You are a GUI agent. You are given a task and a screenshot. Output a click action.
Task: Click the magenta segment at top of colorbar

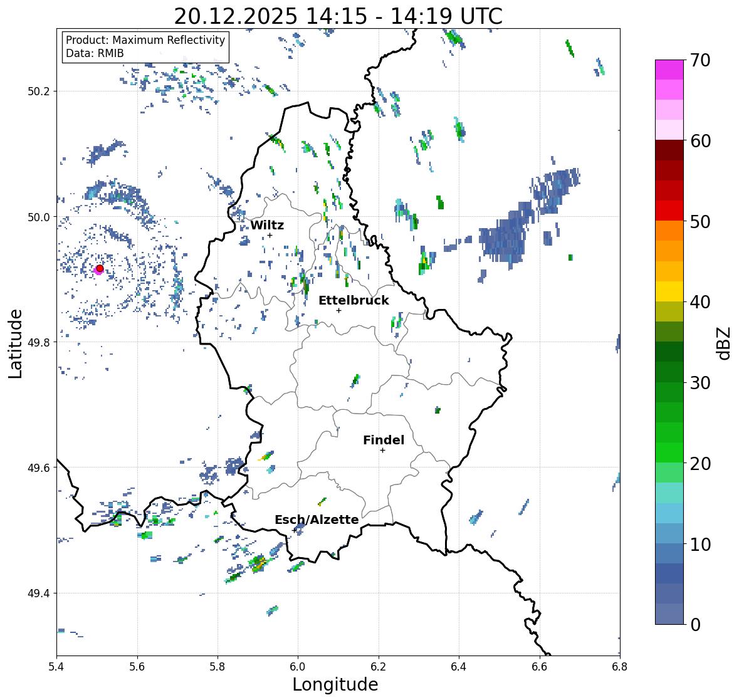click(669, 70)
